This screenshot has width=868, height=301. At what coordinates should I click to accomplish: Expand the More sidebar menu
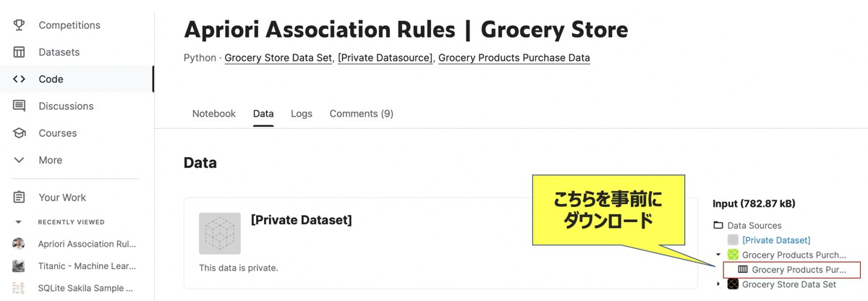point(20,160)
